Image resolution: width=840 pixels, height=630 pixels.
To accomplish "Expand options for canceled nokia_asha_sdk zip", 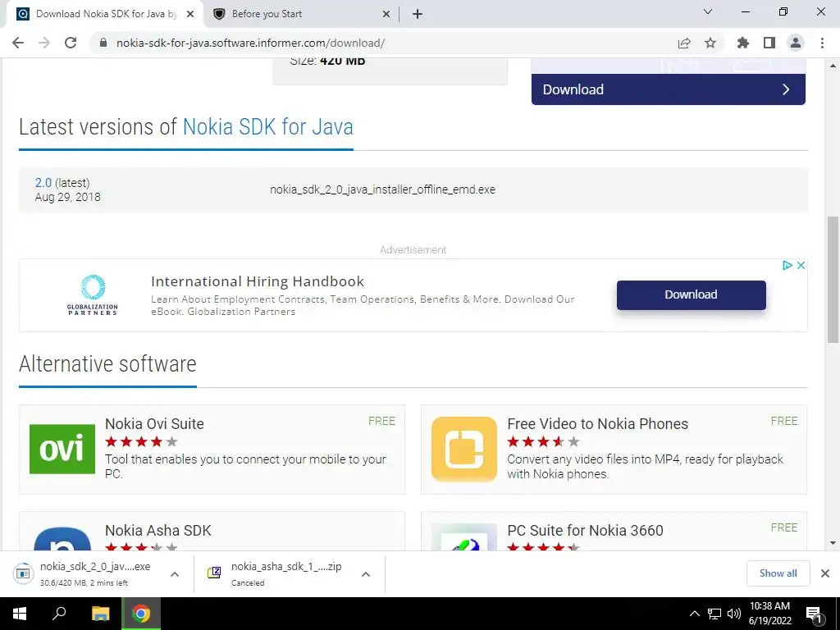I will coord(366,574).
